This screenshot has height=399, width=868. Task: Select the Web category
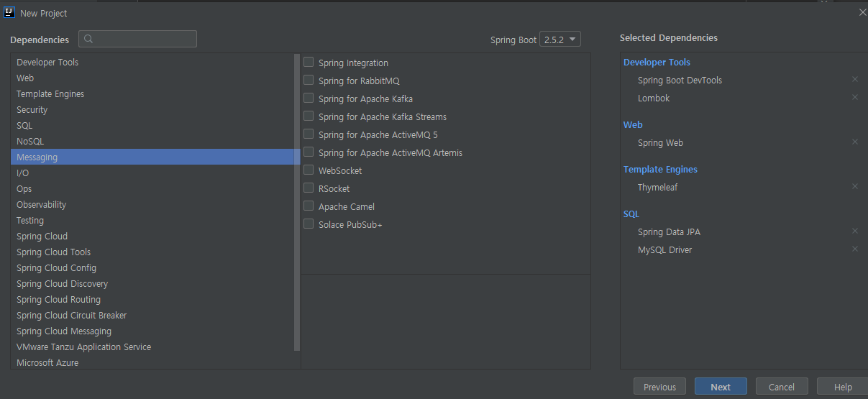pyautogui.click(x=152, y=78)
